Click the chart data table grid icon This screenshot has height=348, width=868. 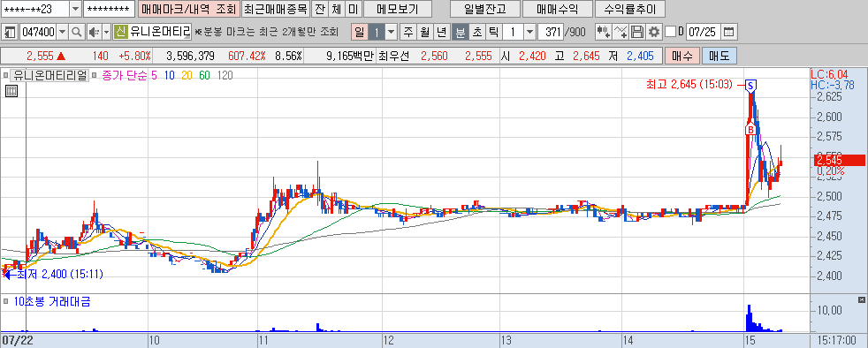(x=11, y=92)
